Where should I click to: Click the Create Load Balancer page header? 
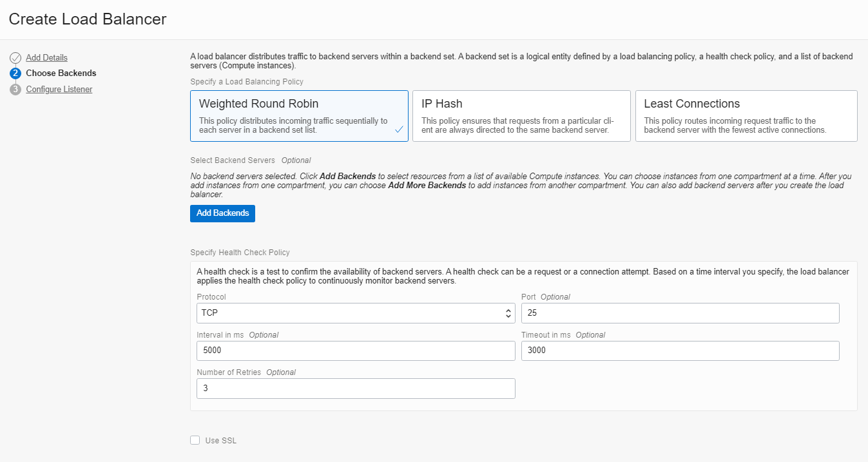coord(87,19)
